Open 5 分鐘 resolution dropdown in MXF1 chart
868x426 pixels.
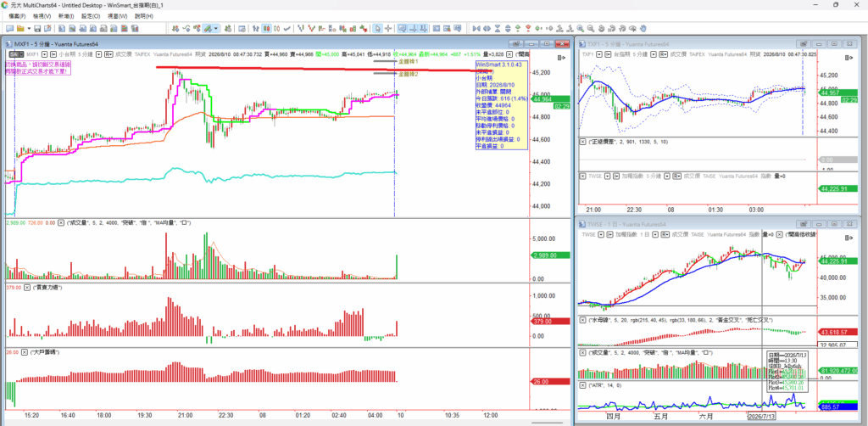point(98,54)
